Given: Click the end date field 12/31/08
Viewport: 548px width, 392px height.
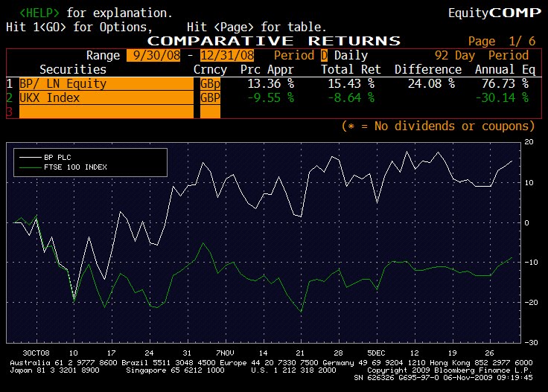Looking at the screenshot, I should tap(227, 56).
